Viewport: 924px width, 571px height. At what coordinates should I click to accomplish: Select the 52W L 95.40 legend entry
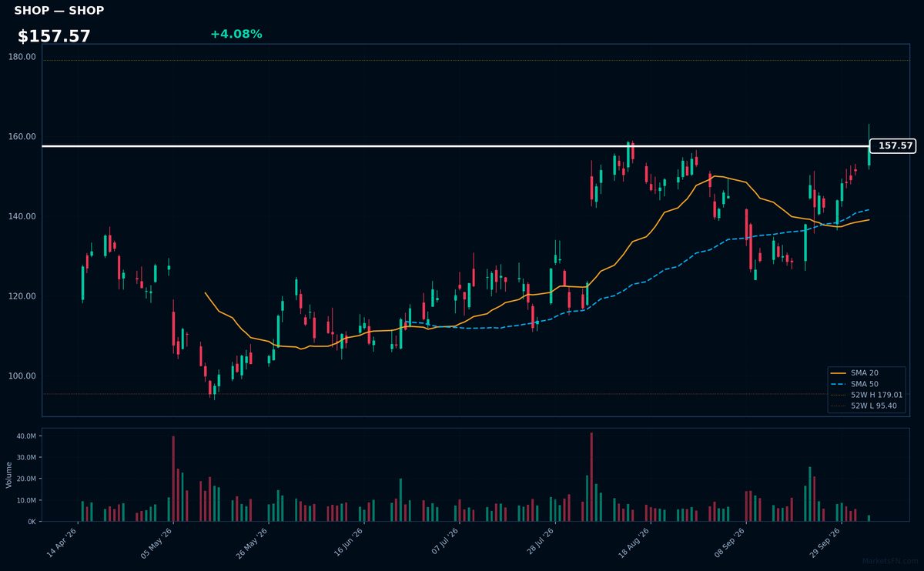click(865, 405)
